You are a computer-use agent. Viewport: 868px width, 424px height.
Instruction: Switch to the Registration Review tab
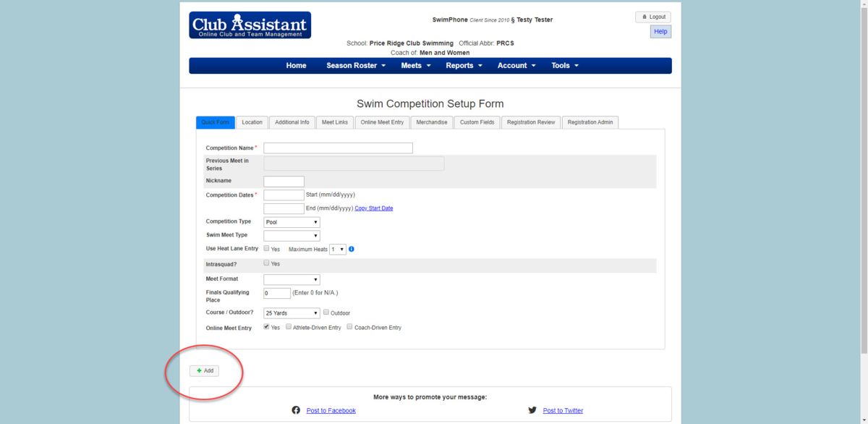(x=531, y=122)
